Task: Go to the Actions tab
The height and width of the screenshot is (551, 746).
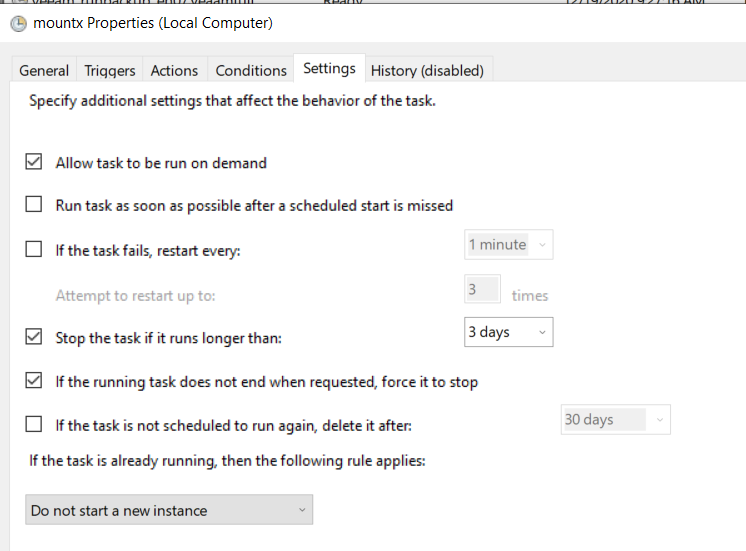Action: coord(174,70)
